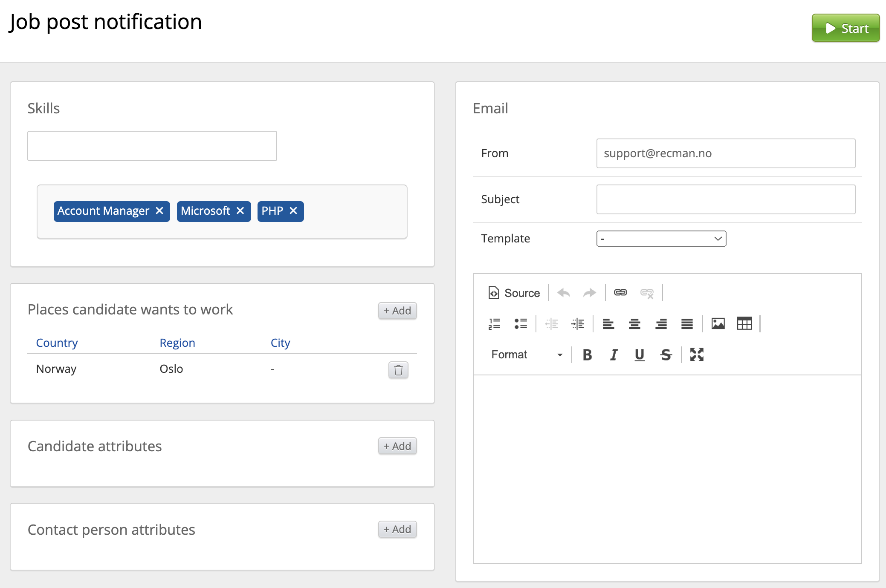Insert a table in the editor
The width and height of the screenshot is (886, 588).
744,324
